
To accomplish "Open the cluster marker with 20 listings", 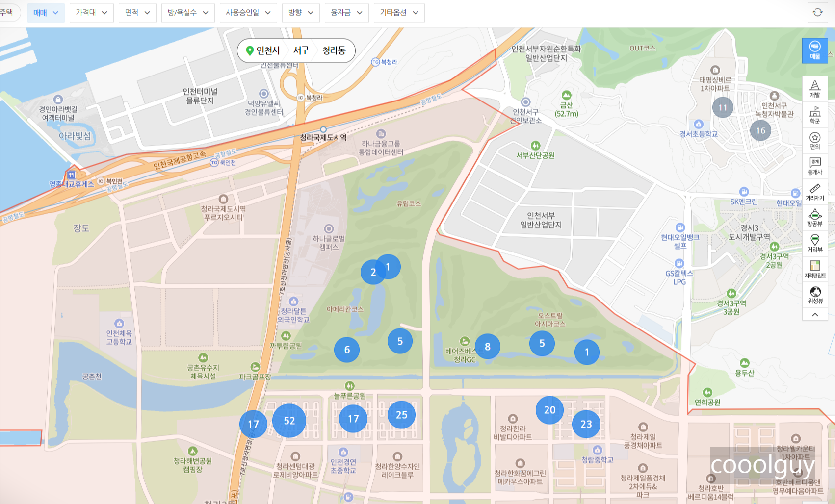I will [549, 410].
